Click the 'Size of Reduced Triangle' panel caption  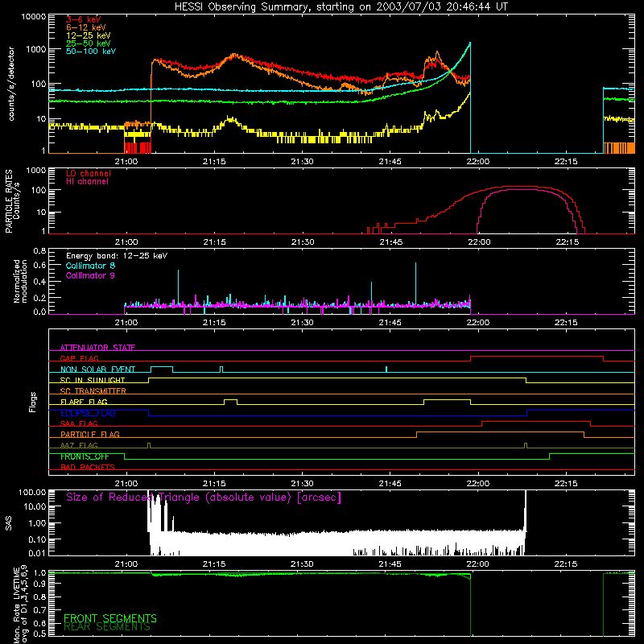click(x=204, y=497)
